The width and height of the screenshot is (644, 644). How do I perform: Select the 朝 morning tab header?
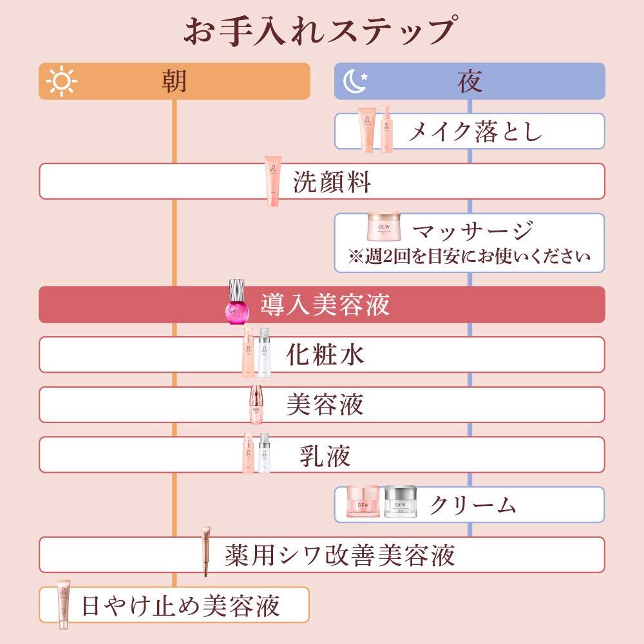coord(174,81)
